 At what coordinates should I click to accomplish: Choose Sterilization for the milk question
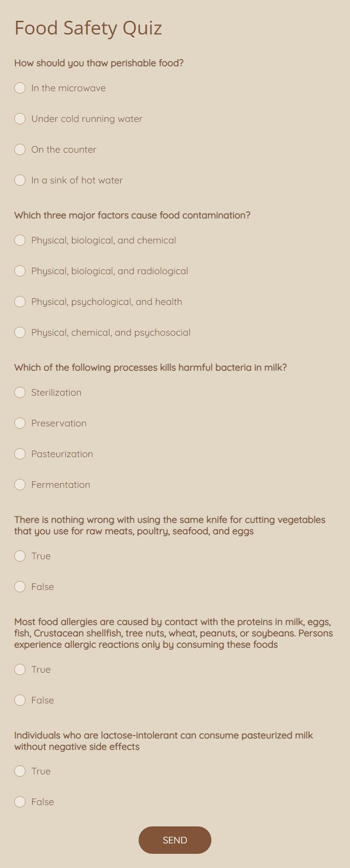pos(20,392)
